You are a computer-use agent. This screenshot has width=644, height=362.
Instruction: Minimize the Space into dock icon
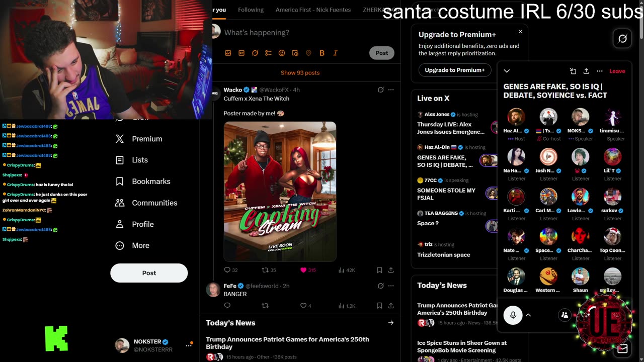(x=573, y=71)
